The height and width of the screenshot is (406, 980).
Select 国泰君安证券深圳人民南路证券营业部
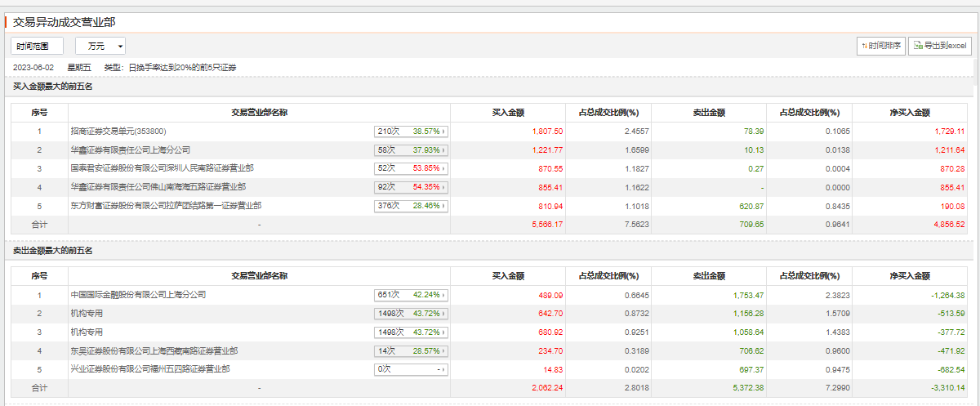(163, 168)
